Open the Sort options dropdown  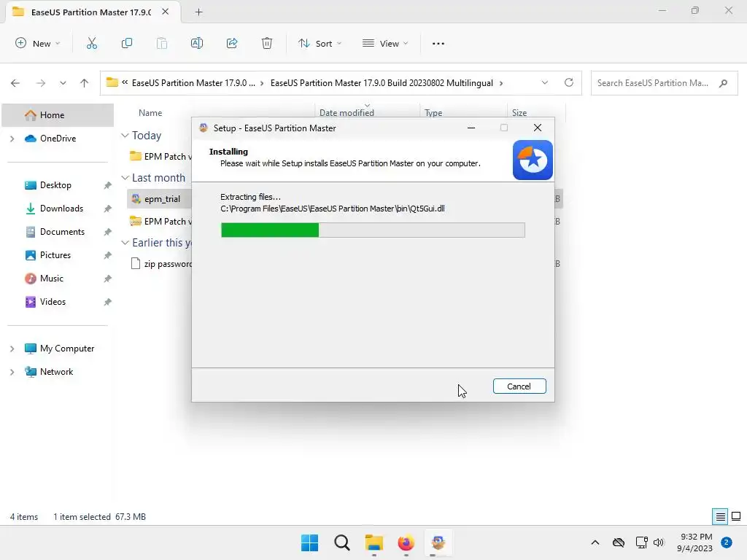click(320, 43)
